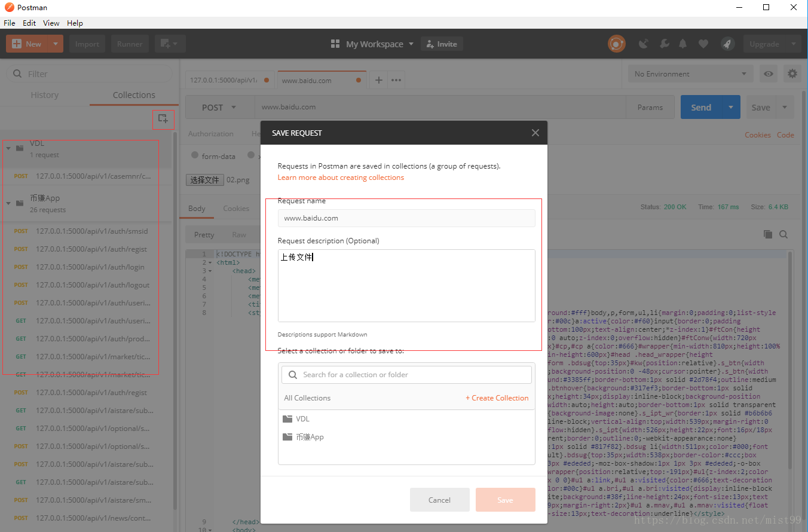Click the Code link

coord(785,135)
